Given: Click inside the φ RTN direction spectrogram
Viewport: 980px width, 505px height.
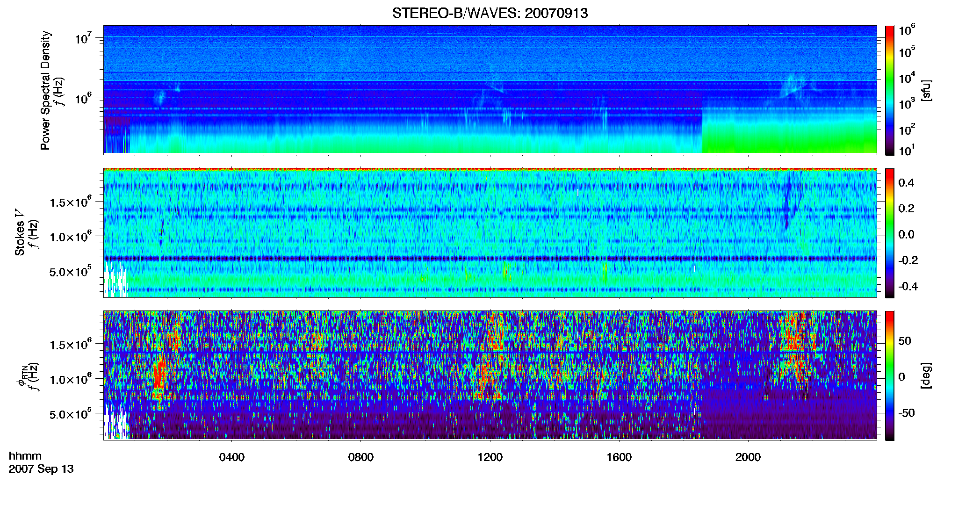Looking at the screenshot, I should 490,375.
